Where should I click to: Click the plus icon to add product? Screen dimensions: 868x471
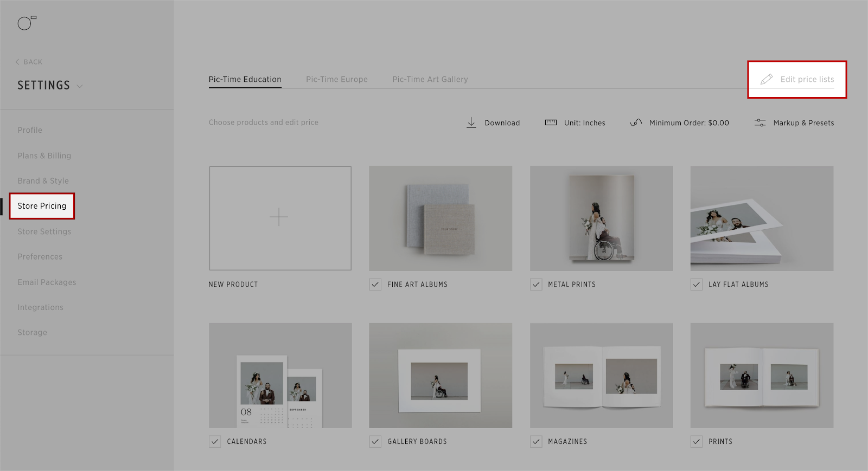279,217
